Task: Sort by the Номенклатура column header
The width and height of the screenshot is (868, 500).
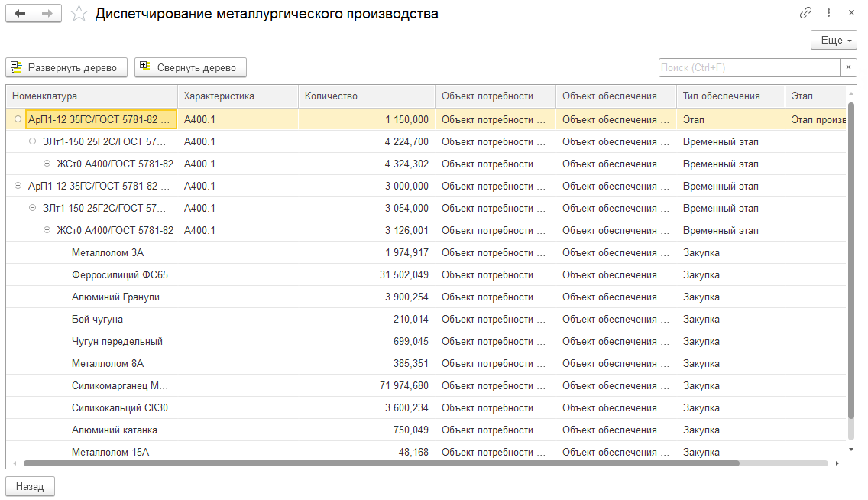Action: pyautogui.click(x=92, y=96)
